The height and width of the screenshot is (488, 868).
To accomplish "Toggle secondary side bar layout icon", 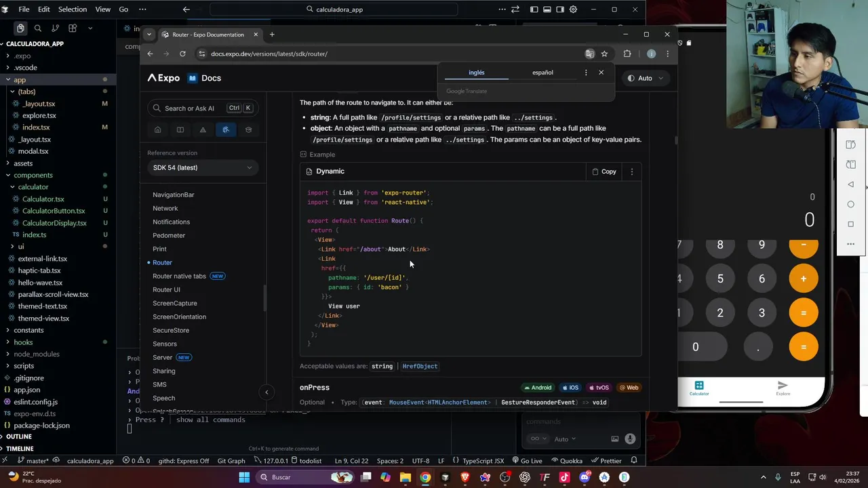I will click(x=560, y=9).
